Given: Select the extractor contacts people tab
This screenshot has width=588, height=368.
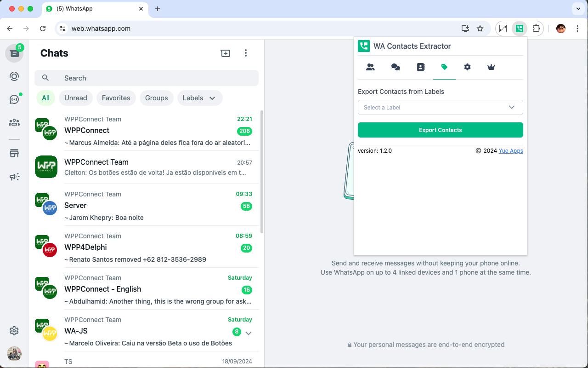Looking at the screenshot, I should click(x=370, y=67).
